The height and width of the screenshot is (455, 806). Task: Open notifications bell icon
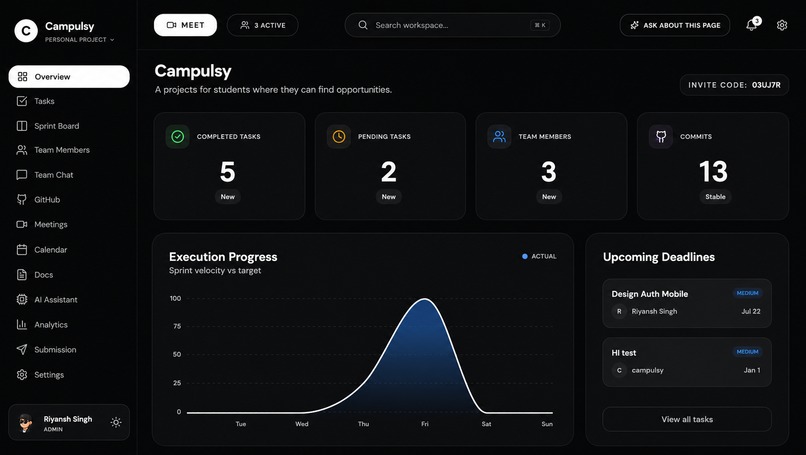[752, 25]
